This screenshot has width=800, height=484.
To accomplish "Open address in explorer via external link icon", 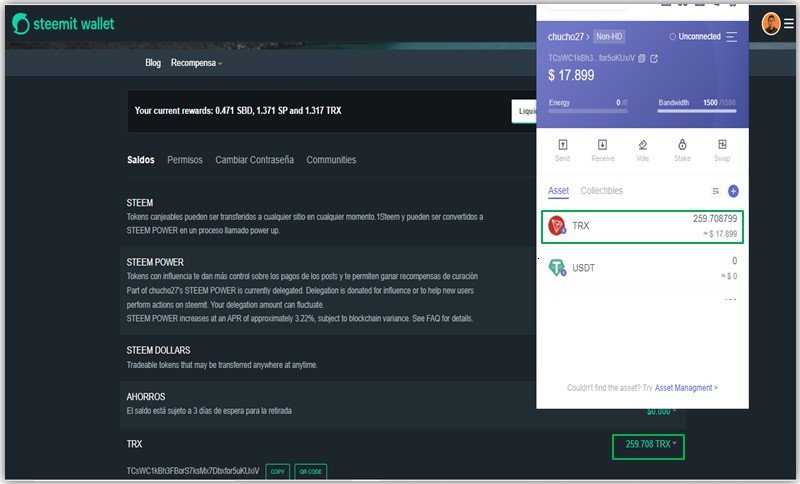I will [x=654, y=59].
